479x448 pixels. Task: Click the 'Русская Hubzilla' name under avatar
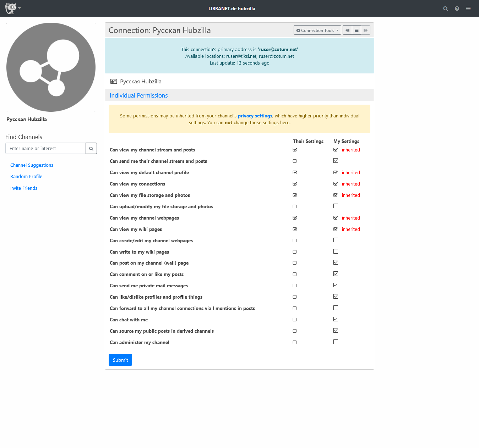point(27,119)
